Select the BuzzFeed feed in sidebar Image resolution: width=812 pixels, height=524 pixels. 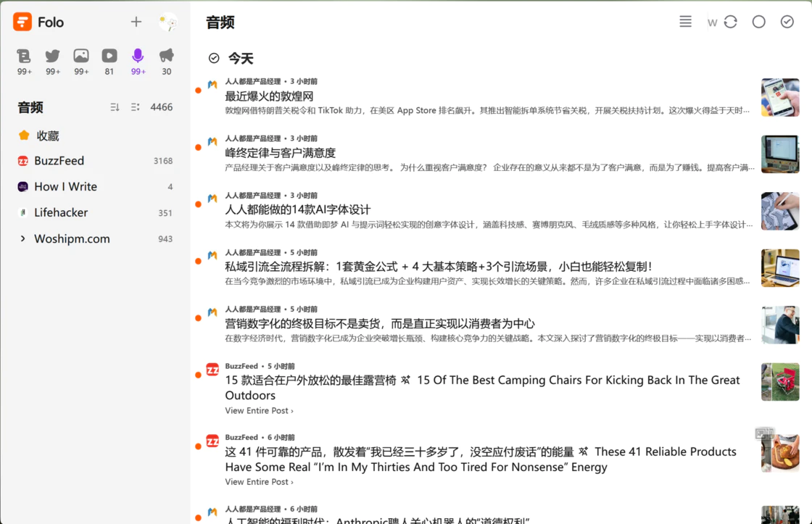59,161
